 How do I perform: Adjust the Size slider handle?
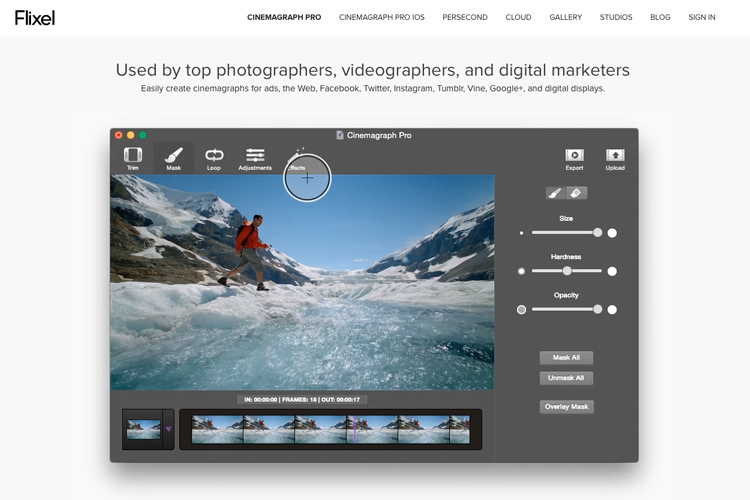(x=597, y=233)
